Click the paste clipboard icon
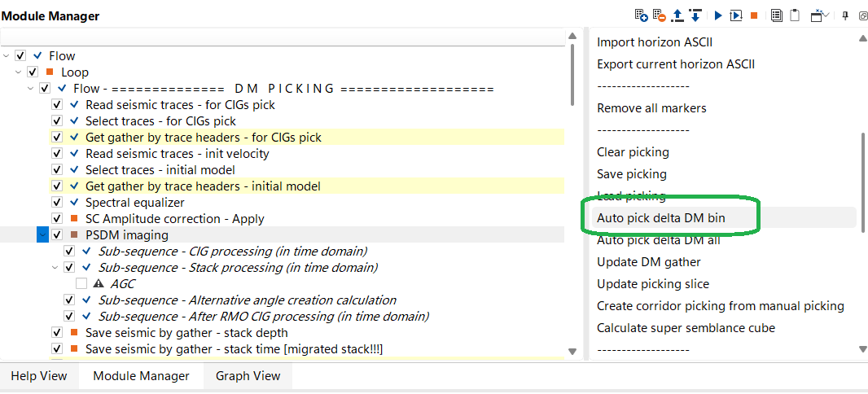Viewport: 868px width, 394px height. pos(795,15)
